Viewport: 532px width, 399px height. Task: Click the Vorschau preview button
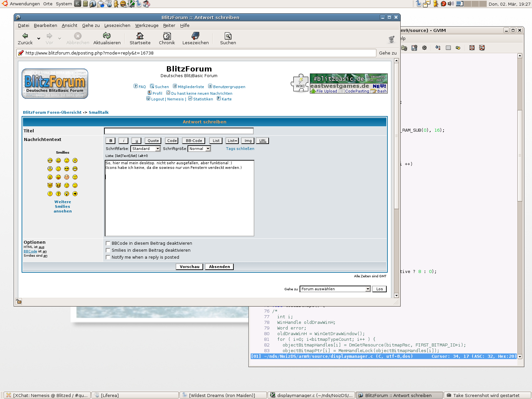point(190,267)
